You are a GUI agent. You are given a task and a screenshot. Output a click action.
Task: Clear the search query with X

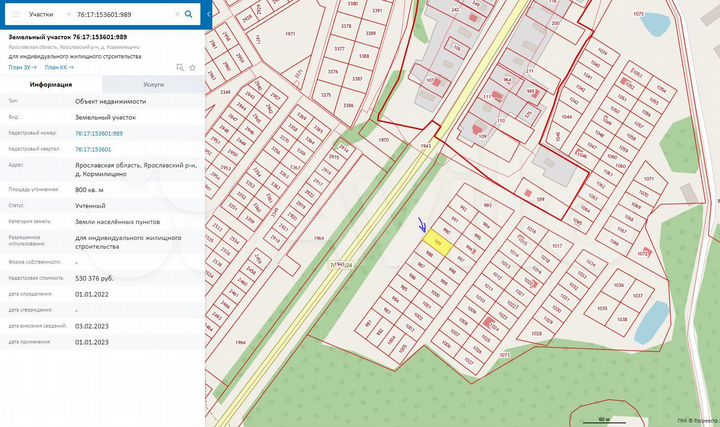pyautogui.click(x=178, y=15)
